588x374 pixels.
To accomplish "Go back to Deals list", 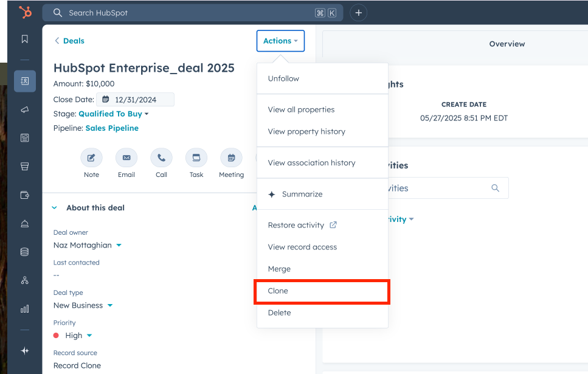I will tap(70, 41).
